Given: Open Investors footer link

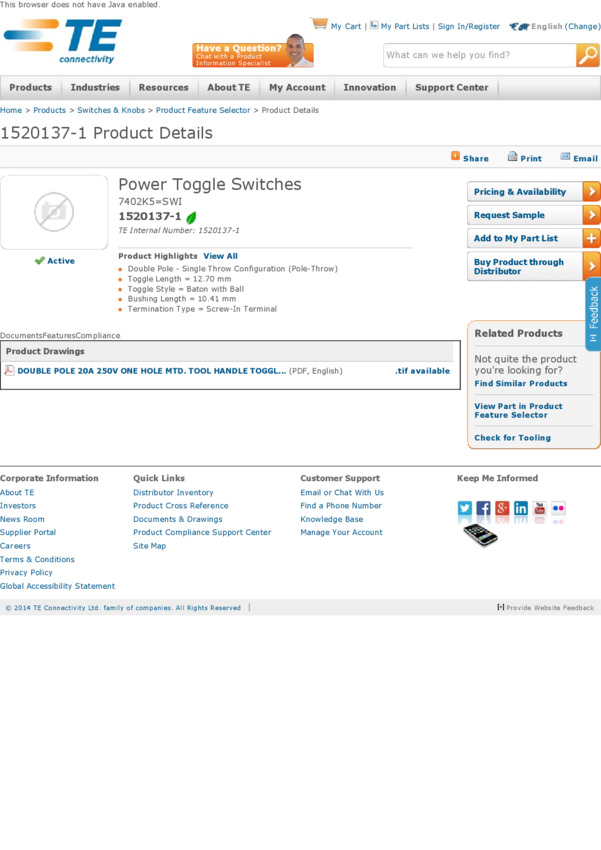Looking at the screenshot, I should tap(18, 505).
